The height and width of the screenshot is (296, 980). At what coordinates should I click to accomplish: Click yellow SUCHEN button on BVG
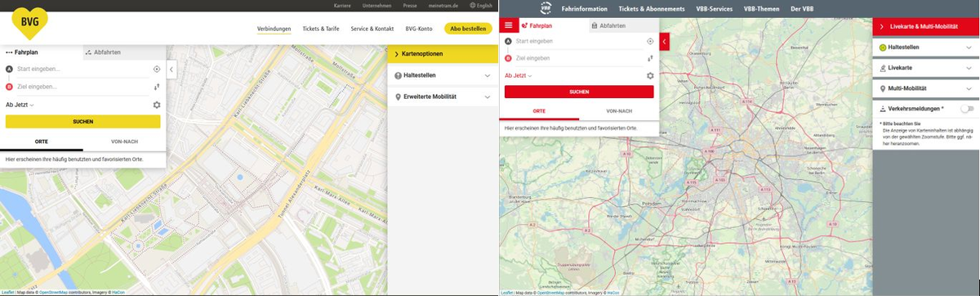click(x=82, y=122)
